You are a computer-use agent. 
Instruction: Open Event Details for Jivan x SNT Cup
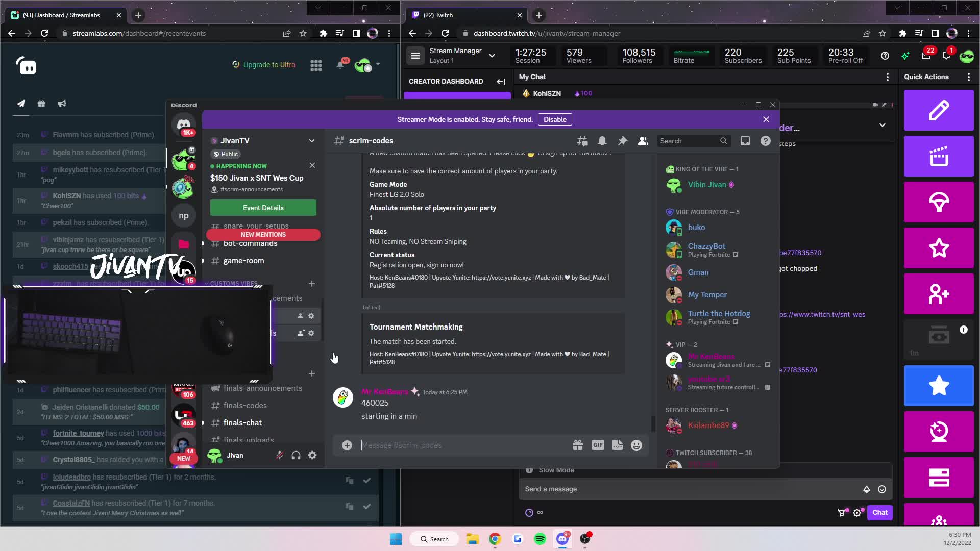click(263, 208)
